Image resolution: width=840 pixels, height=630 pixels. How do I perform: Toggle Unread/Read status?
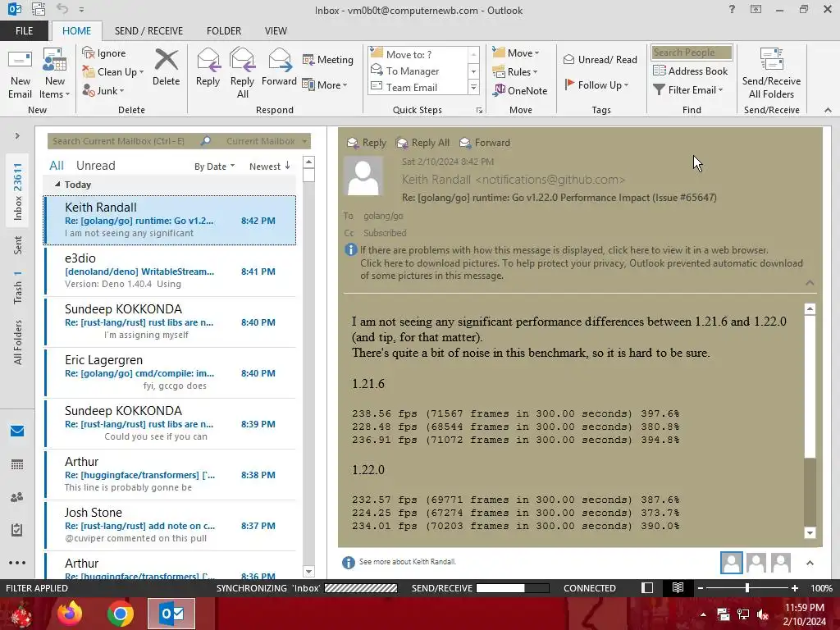tap(600, 59)
